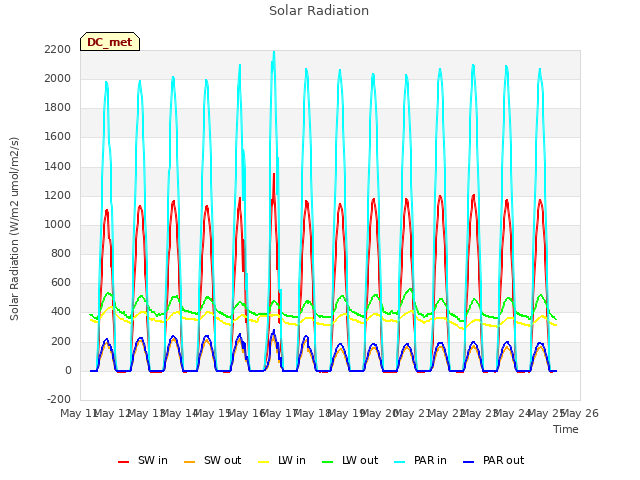Click the May 26 x-axis tick label
This screenshot has width=640, height=480.
580,413
